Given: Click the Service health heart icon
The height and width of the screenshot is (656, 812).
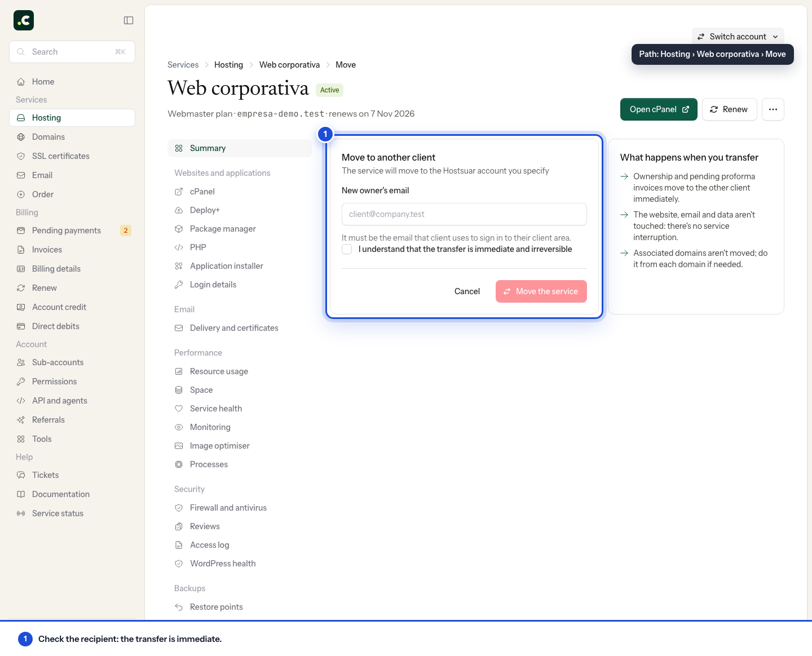Looking at the screenshot, I should click(x=179, y=409).
